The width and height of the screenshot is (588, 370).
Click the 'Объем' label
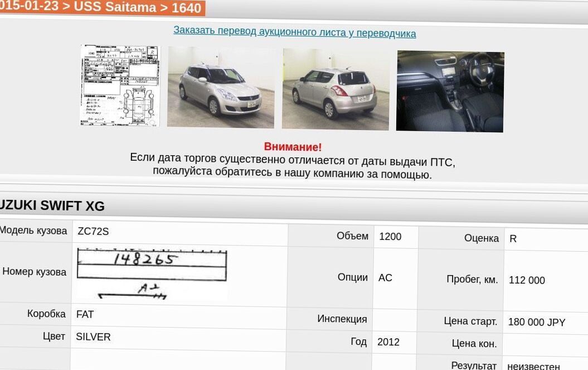[x=352, y=236]
